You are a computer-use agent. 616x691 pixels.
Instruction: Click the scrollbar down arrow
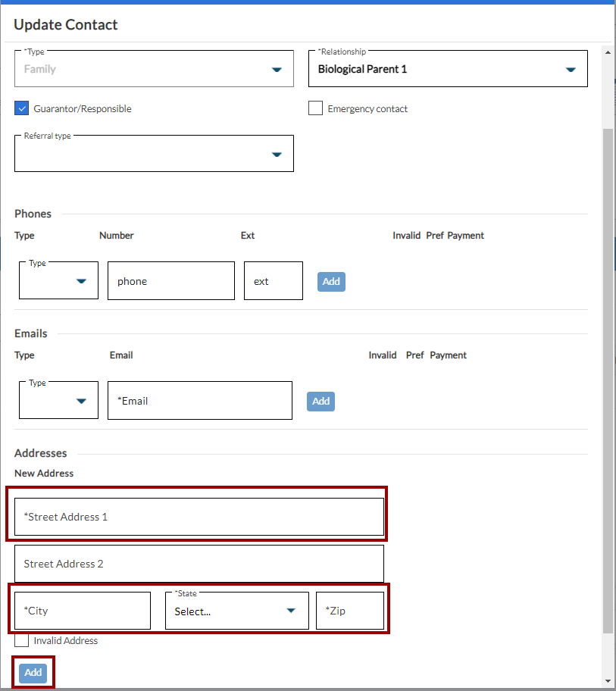point(608,681)
